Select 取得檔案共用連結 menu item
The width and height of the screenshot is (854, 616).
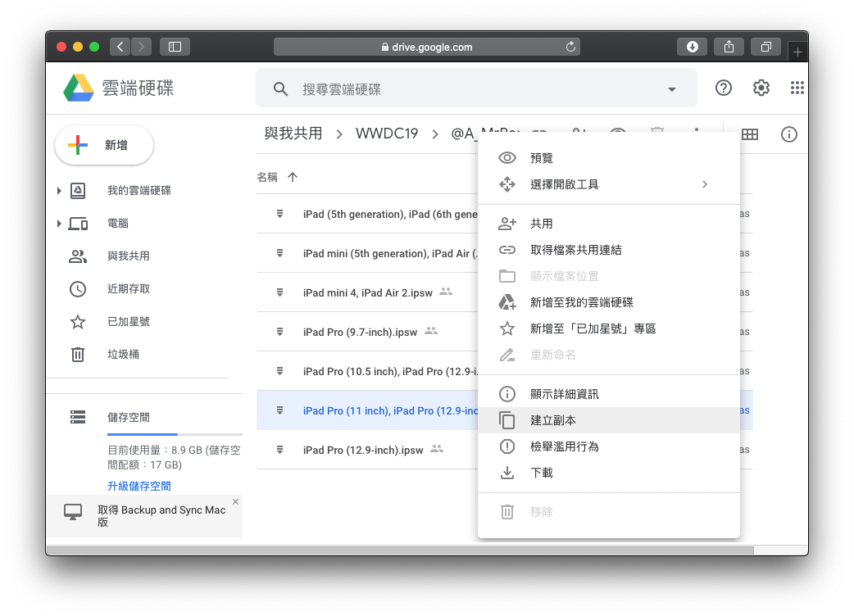coord(608,250)
